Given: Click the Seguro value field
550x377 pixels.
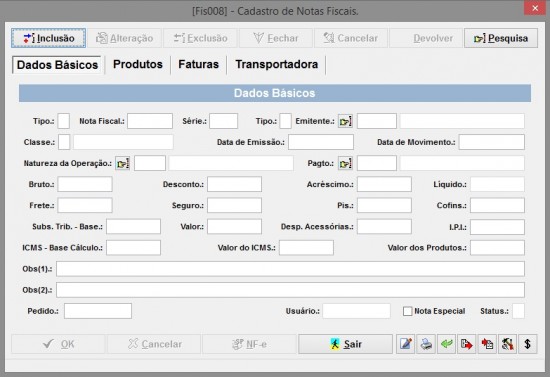Looking at the screenshot, I should pos(234,205).
